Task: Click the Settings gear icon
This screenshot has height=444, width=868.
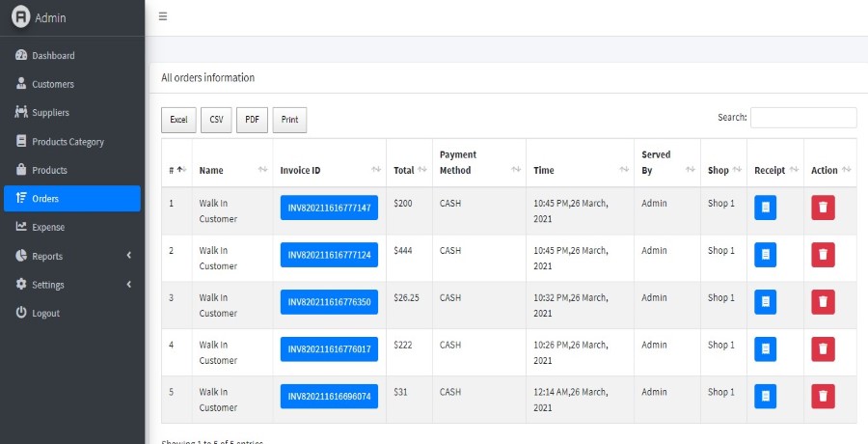Action: 21,284
